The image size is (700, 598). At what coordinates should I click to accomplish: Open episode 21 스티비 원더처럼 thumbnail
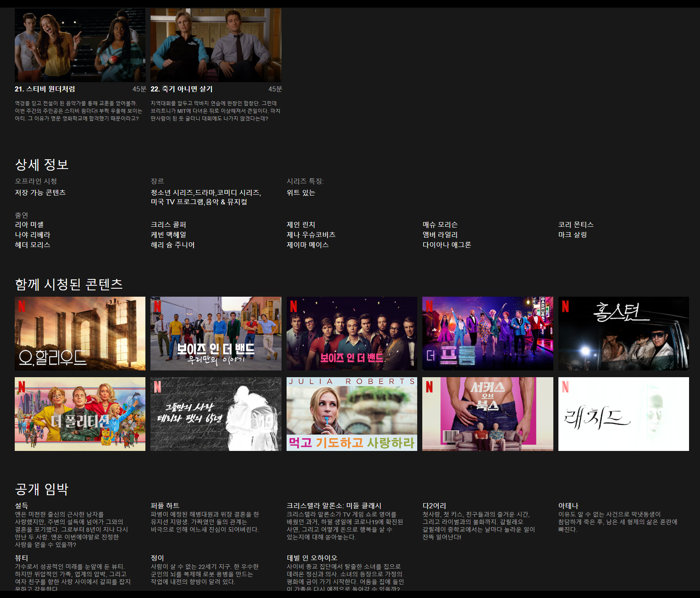[80, 45]
